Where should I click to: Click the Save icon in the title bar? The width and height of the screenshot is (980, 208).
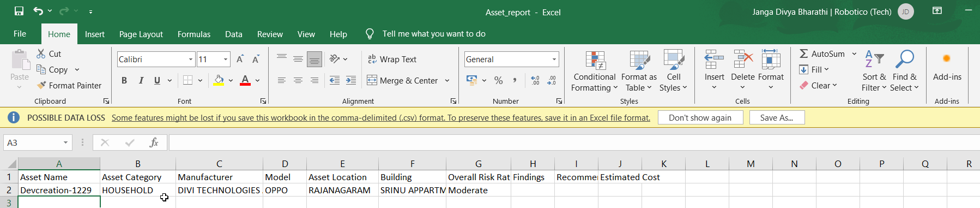pyautogui.click(x=19, y=11)
